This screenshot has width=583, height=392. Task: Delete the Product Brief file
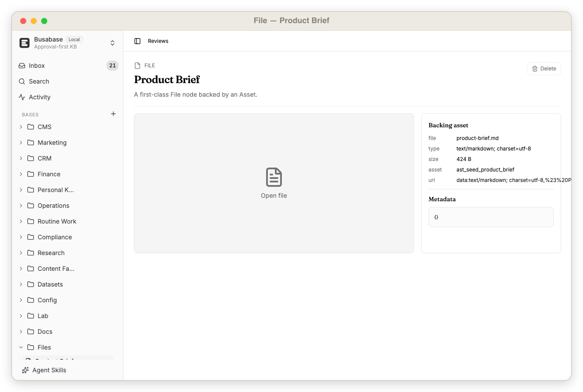[544, 69]
